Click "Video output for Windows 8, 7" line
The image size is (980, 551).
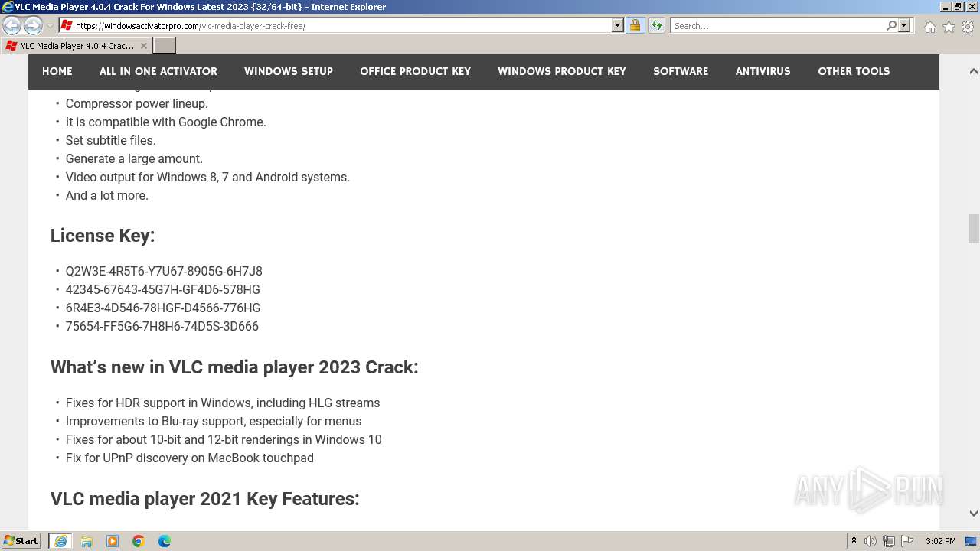[207, 177]
